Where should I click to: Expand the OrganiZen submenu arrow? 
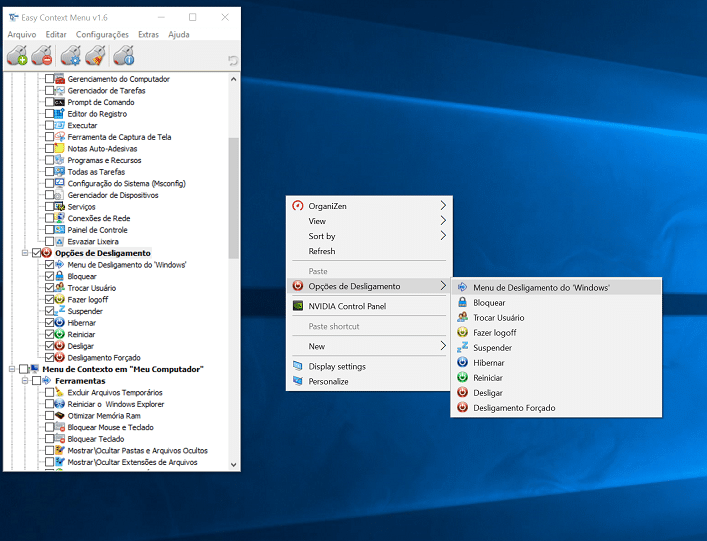coord(443,206)
